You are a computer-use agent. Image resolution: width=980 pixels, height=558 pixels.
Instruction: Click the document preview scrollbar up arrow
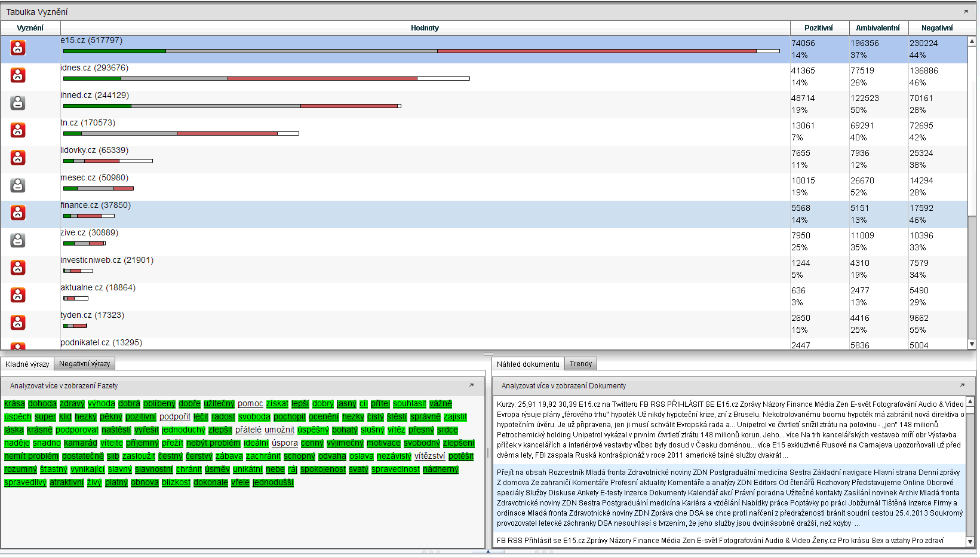click(x=970, y=401)
